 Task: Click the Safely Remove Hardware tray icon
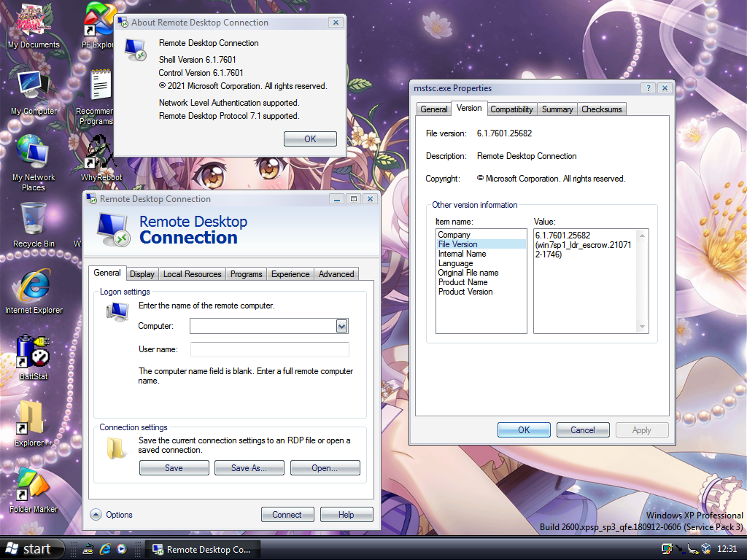692,550
